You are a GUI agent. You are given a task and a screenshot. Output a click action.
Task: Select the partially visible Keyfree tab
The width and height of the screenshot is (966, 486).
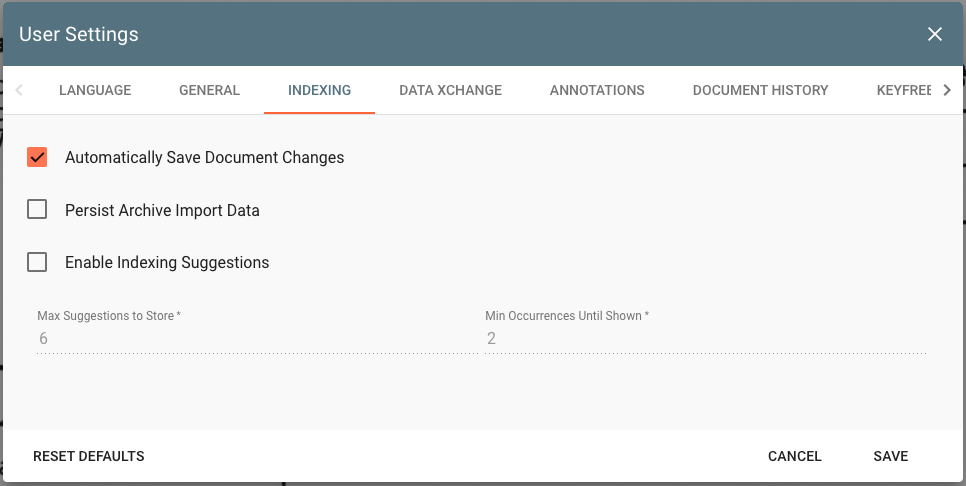[x=903, y=90]
